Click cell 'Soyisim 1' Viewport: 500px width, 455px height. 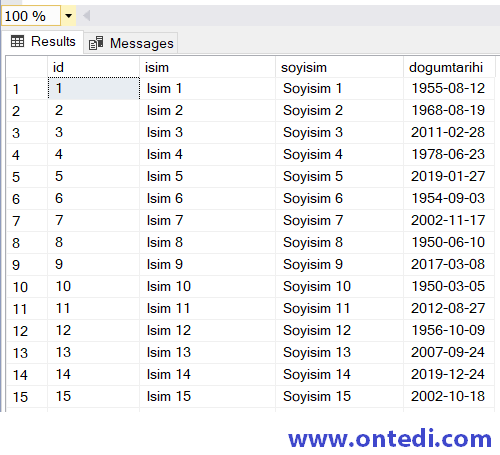pyautogui.click(x=340, y=89)
